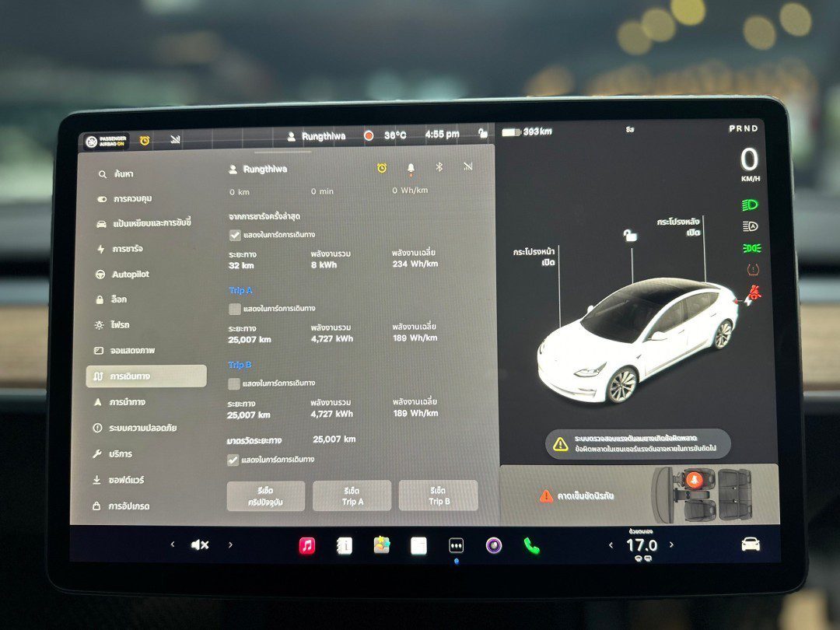Viewport: 840px width, 630px height.
Task: Tap the car controls icon on bottom bar
Action: pyautogui.click(x=751, y=544)
